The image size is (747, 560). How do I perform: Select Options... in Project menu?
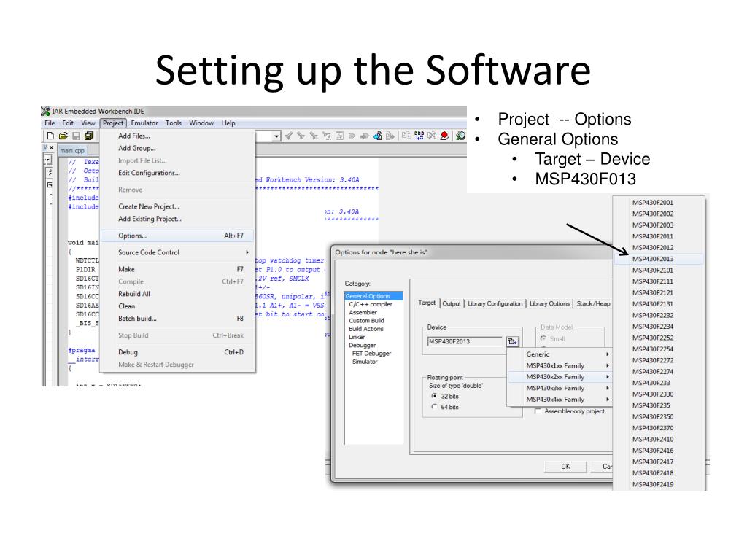click(x=177, y=236)
